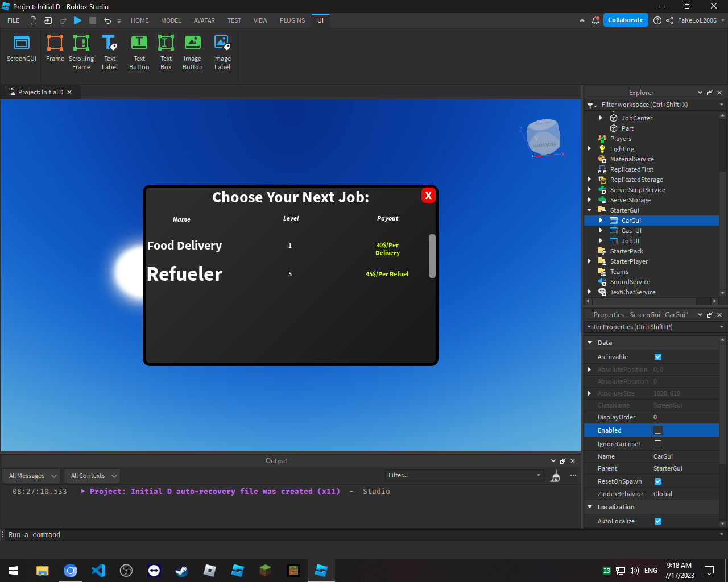The width and height of the screenshot is (728, 582).
Task: Open the notifications bell
Action: tap(595, 20)
